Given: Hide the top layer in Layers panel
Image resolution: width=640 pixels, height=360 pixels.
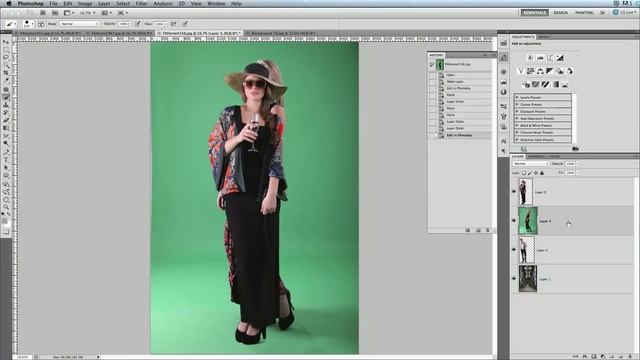Looking at the screenshot, I should pyautogui.click(x=514, y=191).
